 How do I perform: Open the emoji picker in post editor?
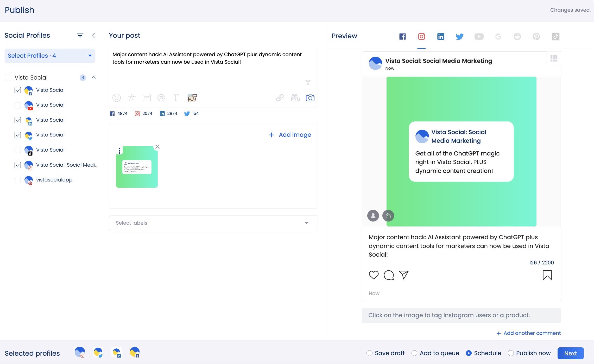tap(117, 98)
